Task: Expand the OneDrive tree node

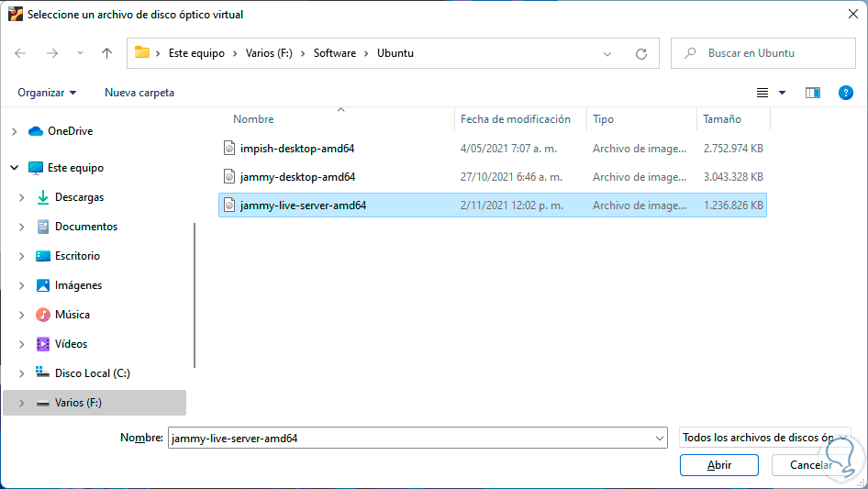Action: tap(14, 131)
